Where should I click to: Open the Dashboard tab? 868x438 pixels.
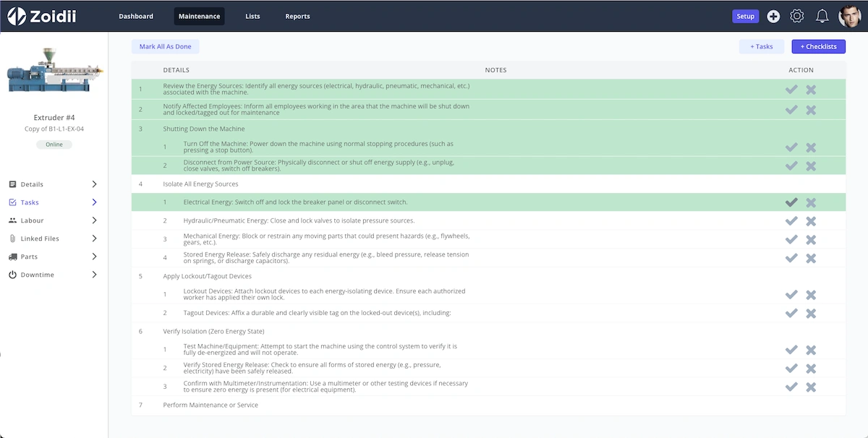click(136, 16)
